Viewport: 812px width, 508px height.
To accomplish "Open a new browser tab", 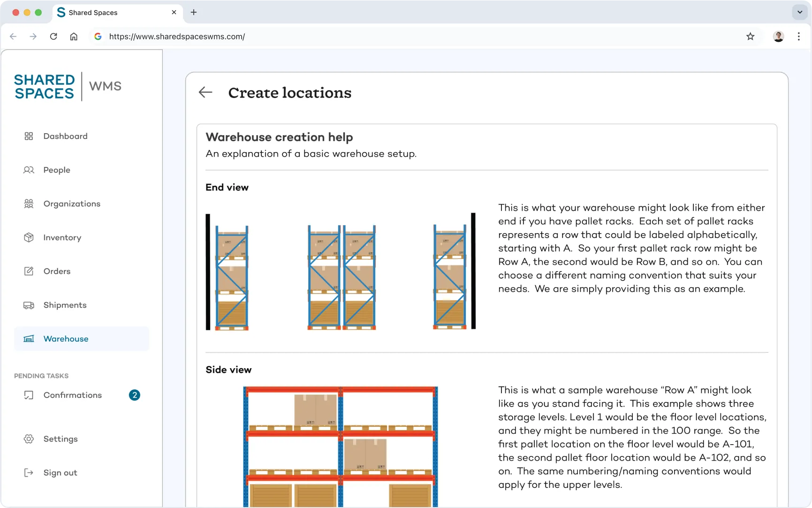I will (x=194, y=12).
